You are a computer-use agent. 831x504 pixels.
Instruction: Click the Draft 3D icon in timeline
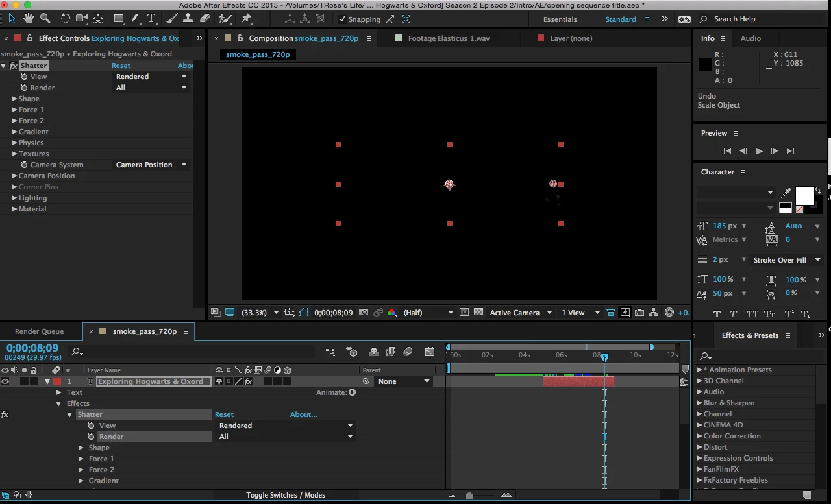click(x=352, y=352)
